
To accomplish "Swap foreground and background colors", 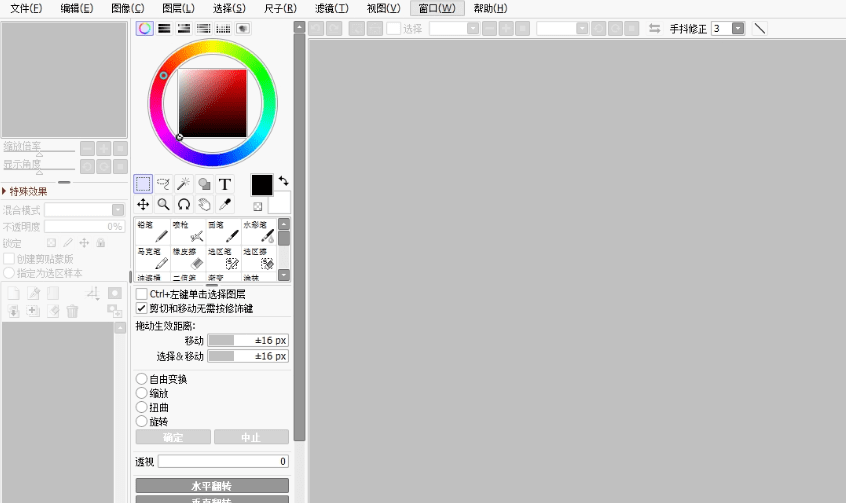I will (x=284, y=180).
